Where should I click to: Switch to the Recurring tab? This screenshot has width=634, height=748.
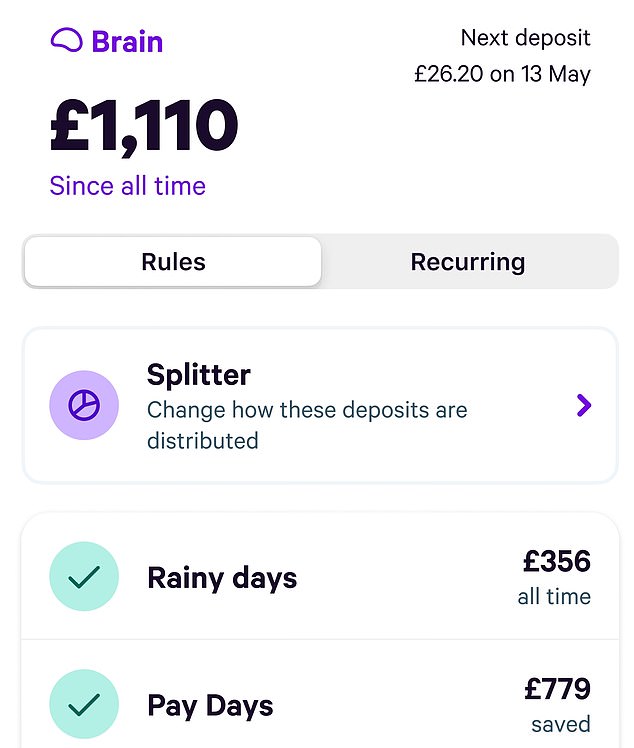click(467, 262)
